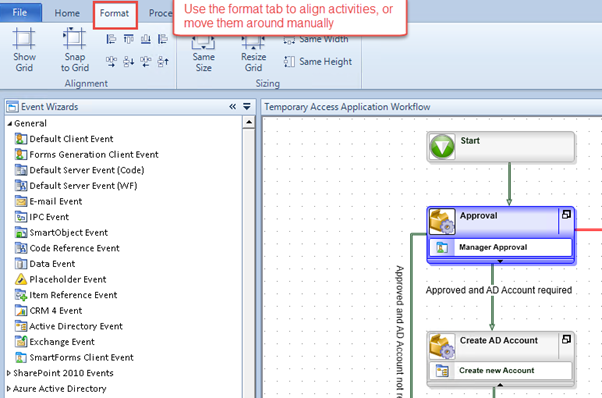Select the SharePoint 2010 Events label
602x398 pixels.
pos(63,373)
